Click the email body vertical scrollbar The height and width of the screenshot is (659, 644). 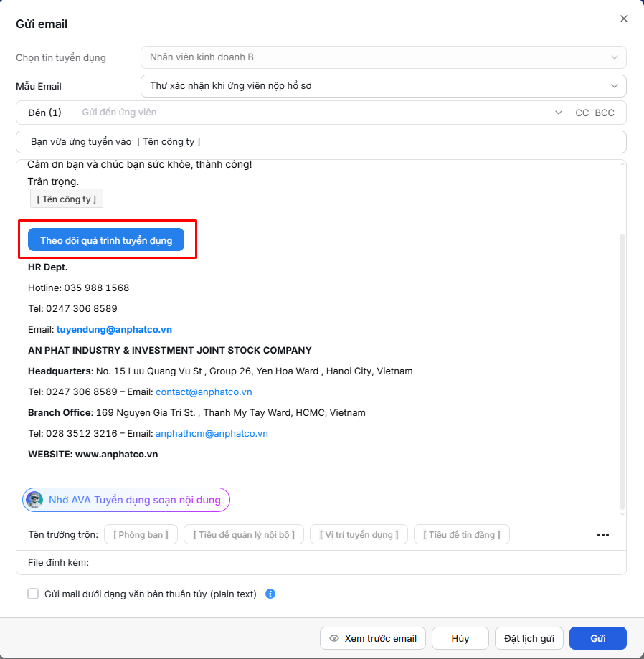pyautogui.click(x=622, y=371)
